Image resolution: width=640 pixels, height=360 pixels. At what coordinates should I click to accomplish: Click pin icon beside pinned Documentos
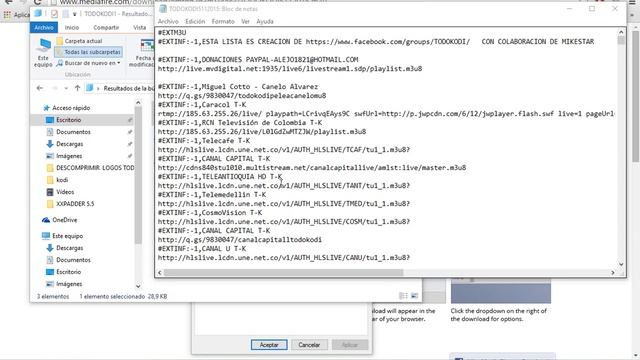pyautogui.click(x=130, y=132)
